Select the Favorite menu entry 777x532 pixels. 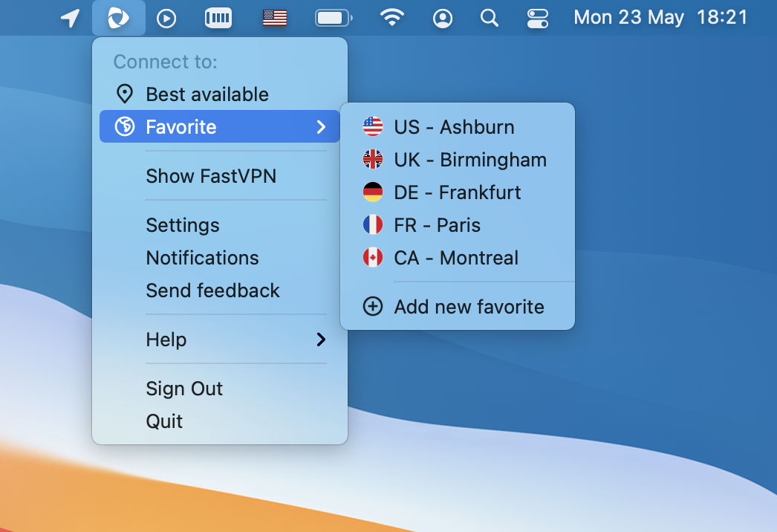click(x=220, y=126)
